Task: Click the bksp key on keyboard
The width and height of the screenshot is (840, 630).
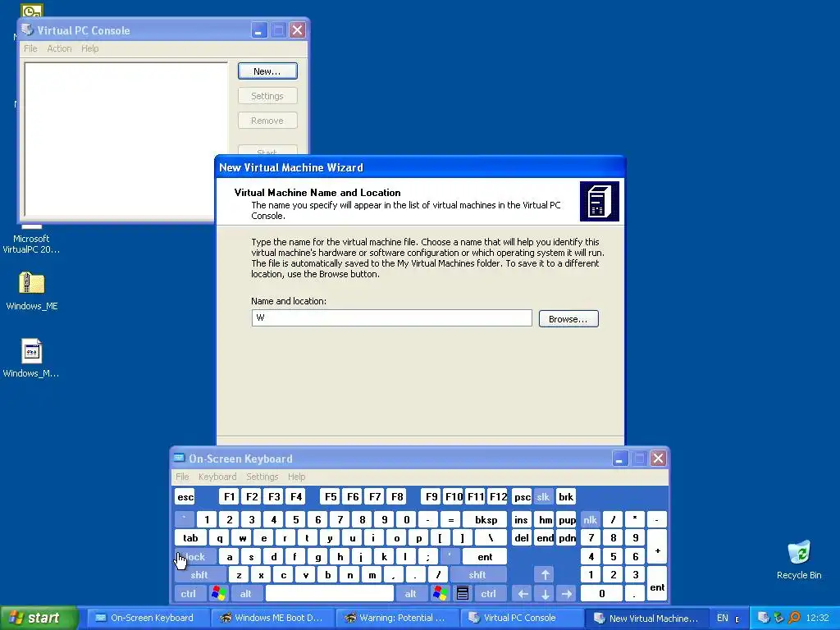Action: click(x=486, y=519)
